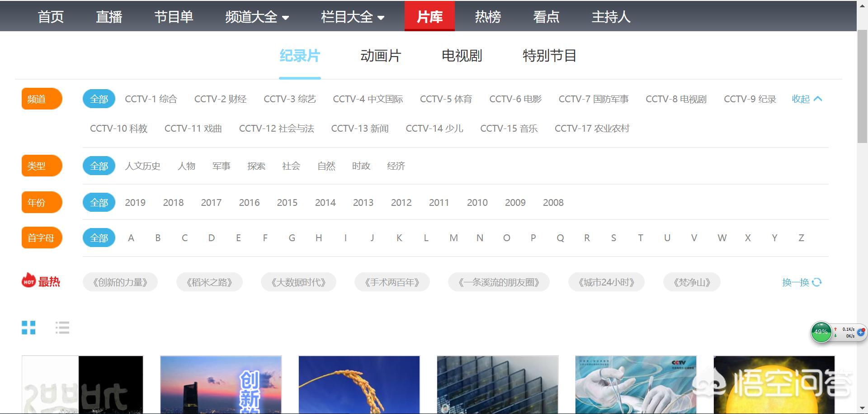
Task: Click the blue plus icon on the speed widget
Action: point(860,332)
